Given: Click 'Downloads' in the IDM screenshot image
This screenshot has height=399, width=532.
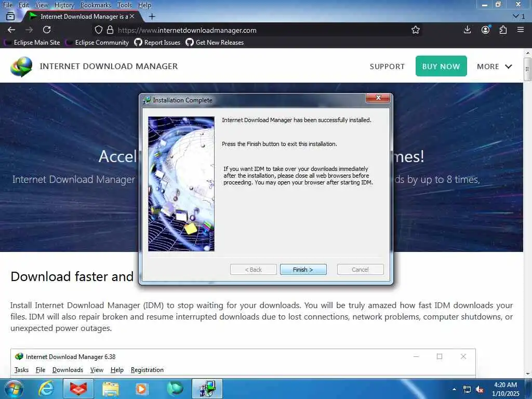Looking at the screenshot, I should click(68, 370).
